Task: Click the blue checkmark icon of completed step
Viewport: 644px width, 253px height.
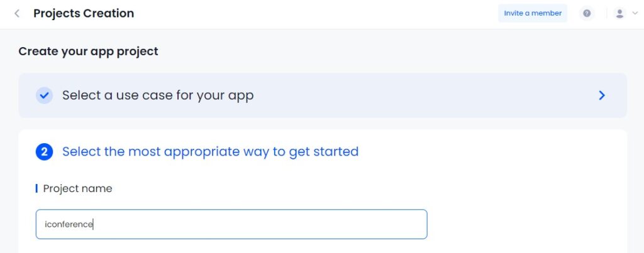Action: 44,95
